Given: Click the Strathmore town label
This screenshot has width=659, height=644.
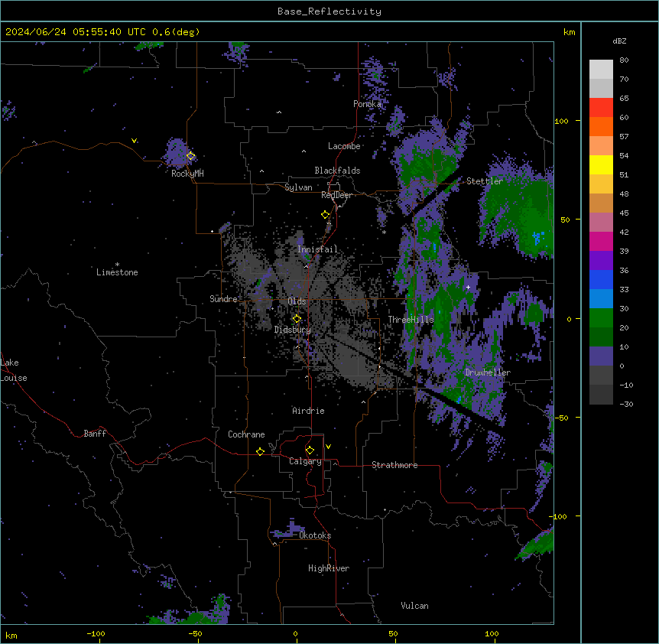Looking at the screenshot, I should [x=394, y=465].
